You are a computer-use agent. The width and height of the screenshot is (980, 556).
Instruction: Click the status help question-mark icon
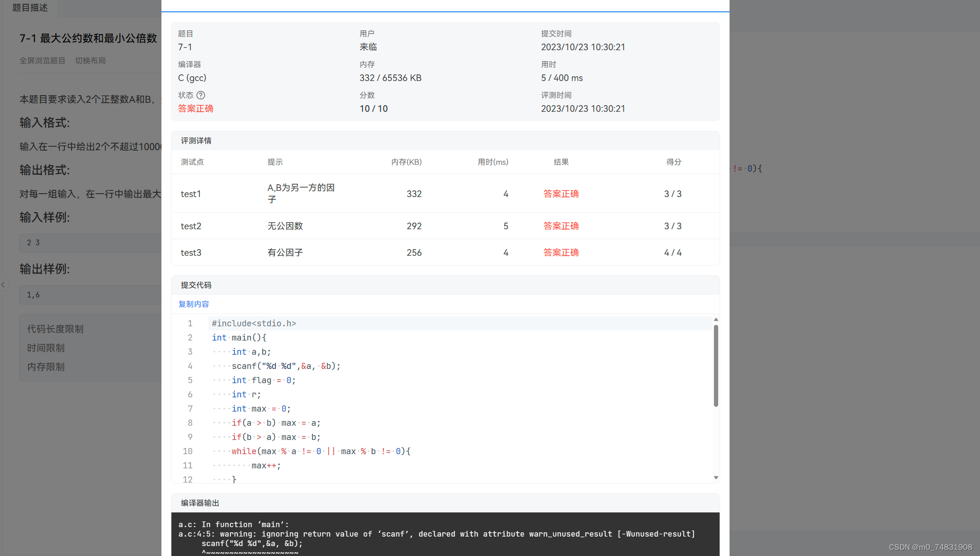point(201,95)
